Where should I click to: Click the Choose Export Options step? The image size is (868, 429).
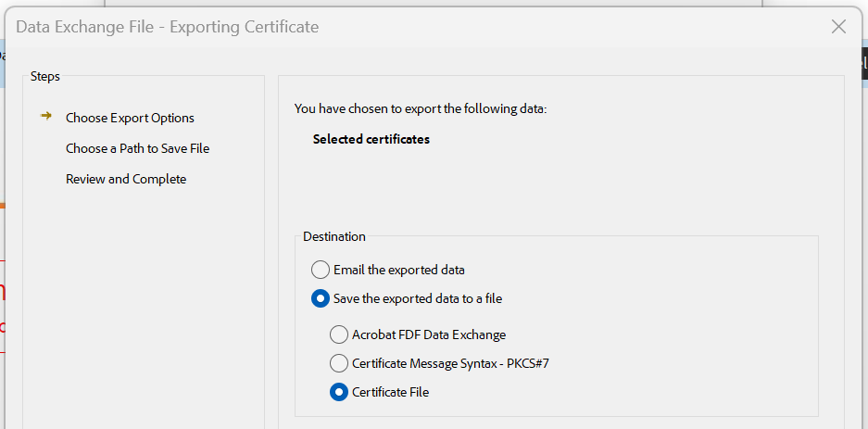point(130,118)
